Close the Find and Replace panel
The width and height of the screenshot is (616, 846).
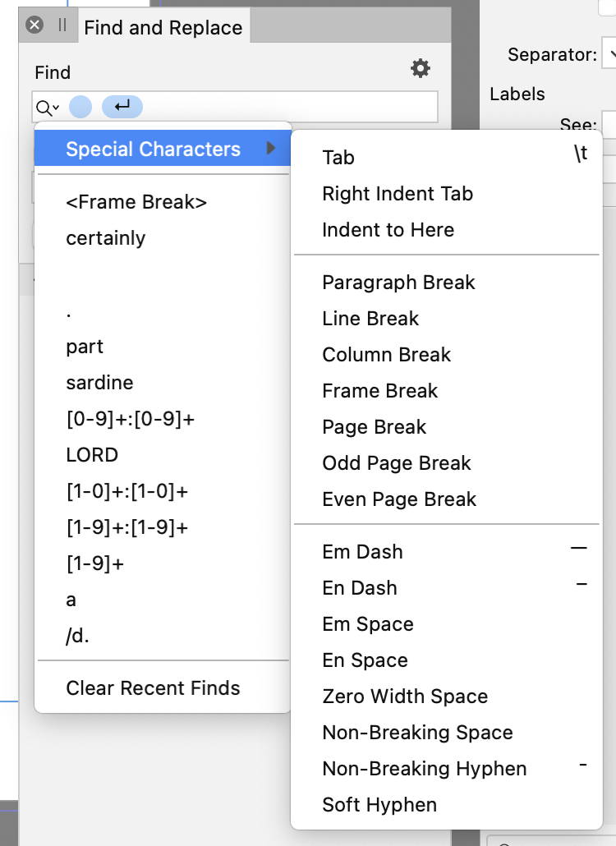(34, 25)
